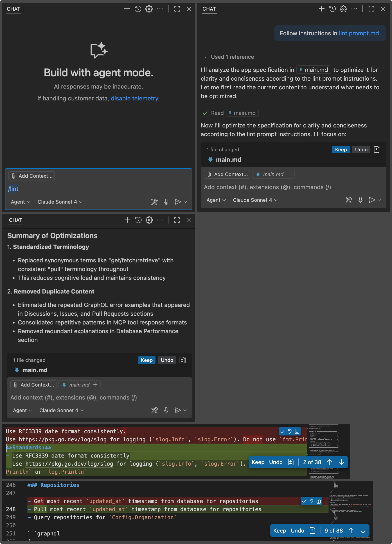Image resolution: width=392 pixels, height=544 pixels.
Task: Accept inline change checkmark on the Repositories diff
Action: click(x=304, y=501)
